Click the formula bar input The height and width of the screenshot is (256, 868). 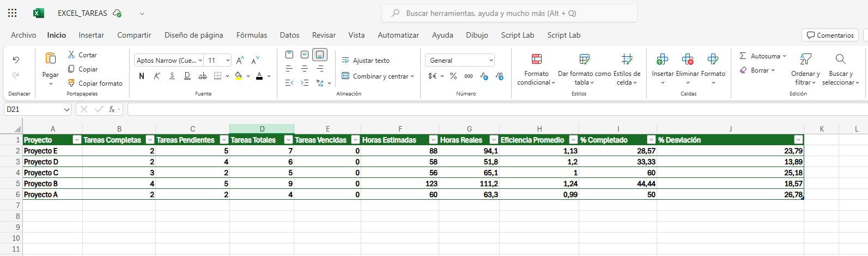tap(497, 109)
